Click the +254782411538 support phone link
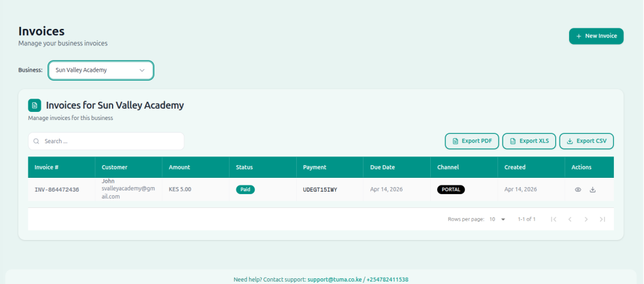Viewport: 644px width, 284px height. pos(387,280)
